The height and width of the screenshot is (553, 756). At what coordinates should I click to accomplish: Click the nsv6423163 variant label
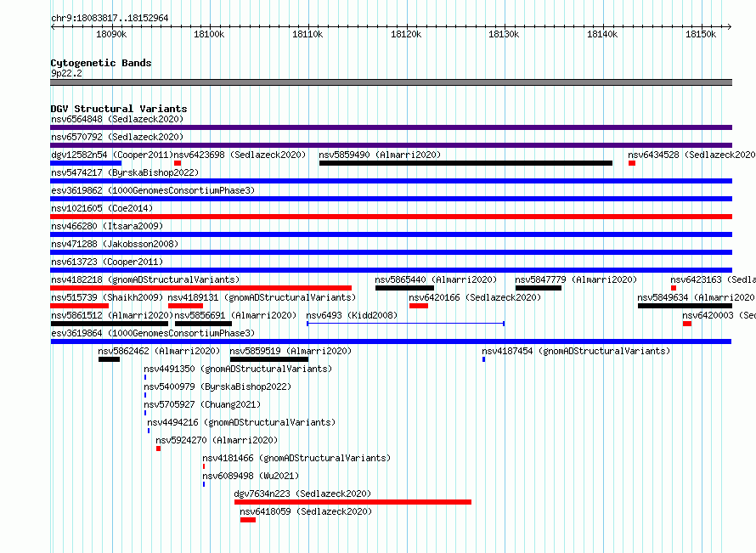(713, 279)
